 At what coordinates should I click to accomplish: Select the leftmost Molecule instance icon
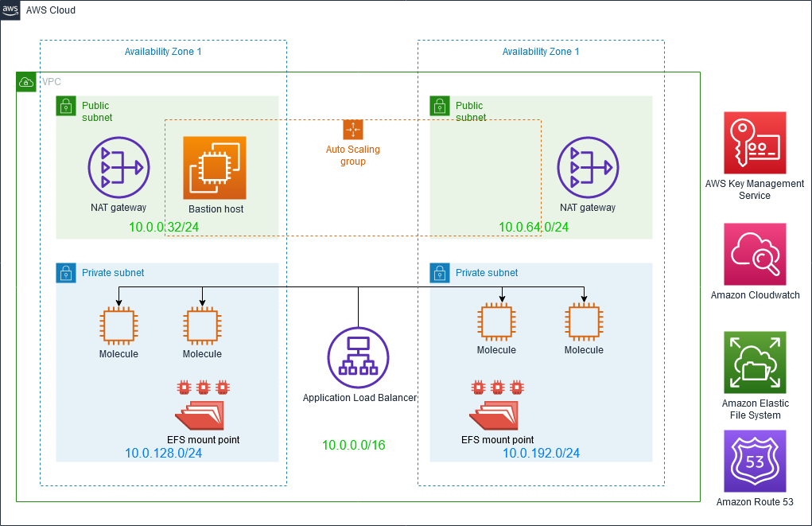pos(118,326)
